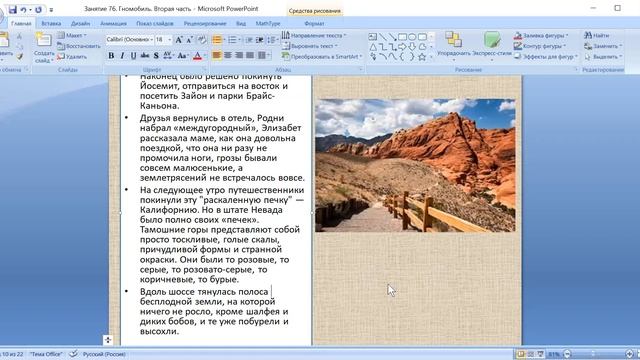Cut selection with scissors icon
Image resolution: width=640 pixels, height=360 pixels.
[19, 36]
